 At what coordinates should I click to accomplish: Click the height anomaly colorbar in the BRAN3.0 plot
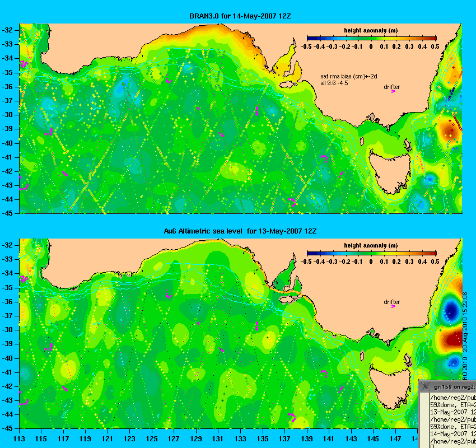point(372,38)
